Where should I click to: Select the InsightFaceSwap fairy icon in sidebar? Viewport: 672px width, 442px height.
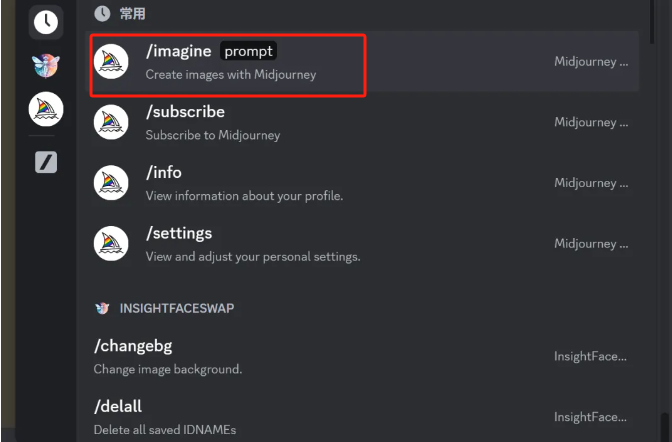coord(46,66)
